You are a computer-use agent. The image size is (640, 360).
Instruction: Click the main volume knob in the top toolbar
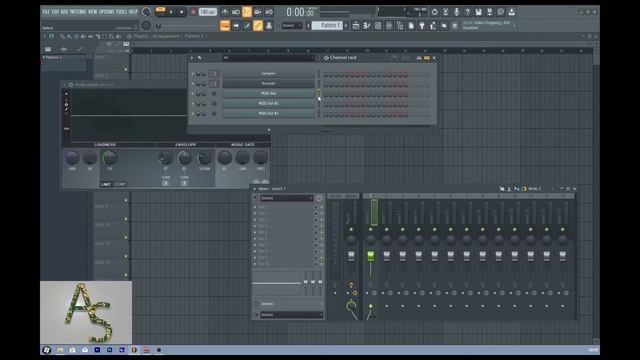146,12
